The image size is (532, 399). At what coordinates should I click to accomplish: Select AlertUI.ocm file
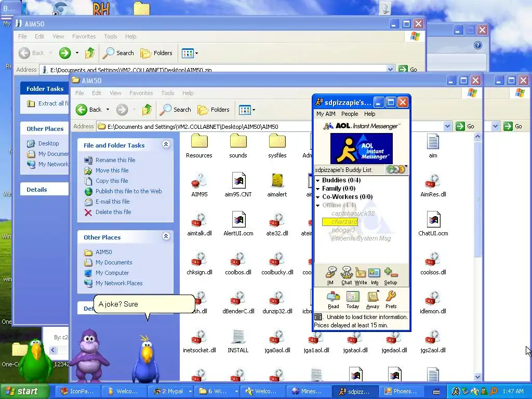pyautogui.click(x=238, y=224)
